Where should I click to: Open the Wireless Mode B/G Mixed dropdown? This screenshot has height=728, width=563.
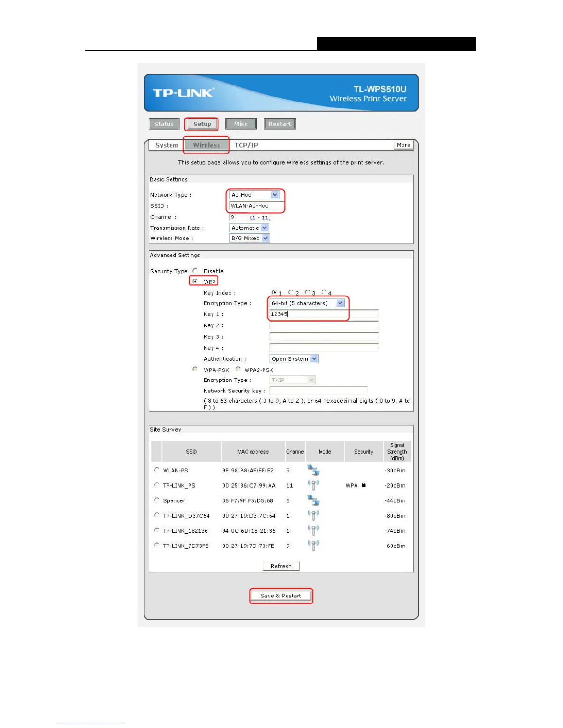coord(249,238)
